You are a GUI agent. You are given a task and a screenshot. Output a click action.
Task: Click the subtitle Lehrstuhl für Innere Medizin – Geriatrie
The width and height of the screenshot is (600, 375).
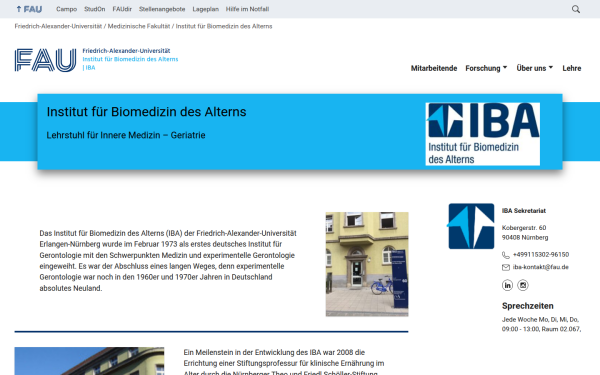126,135
